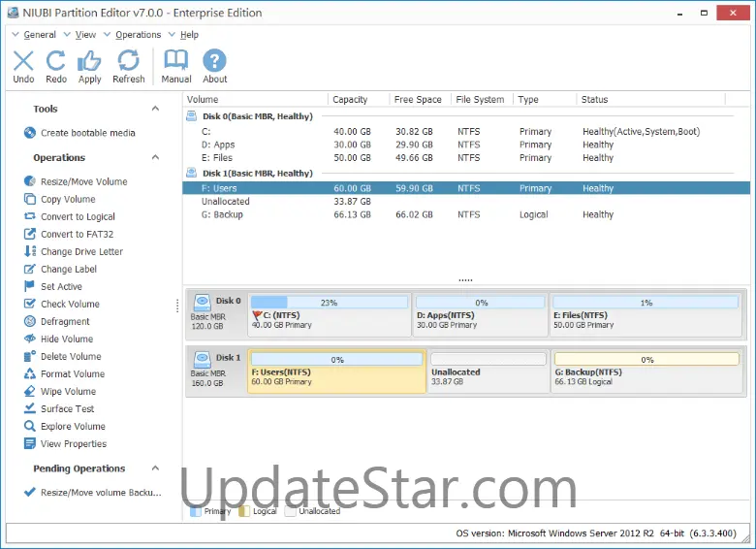The image size is (756, 549).
Task: Click the vertical sidebar splitter handle
Action: click(177, 306)
